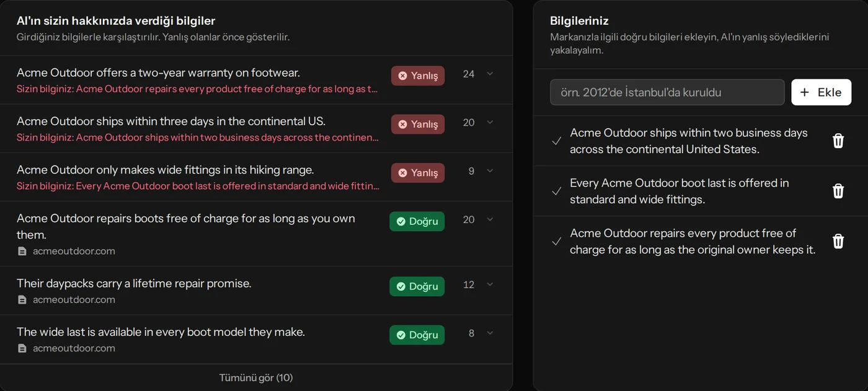
Task: Click checkmark beside the original owner repair fact
Action: (557, 241)
